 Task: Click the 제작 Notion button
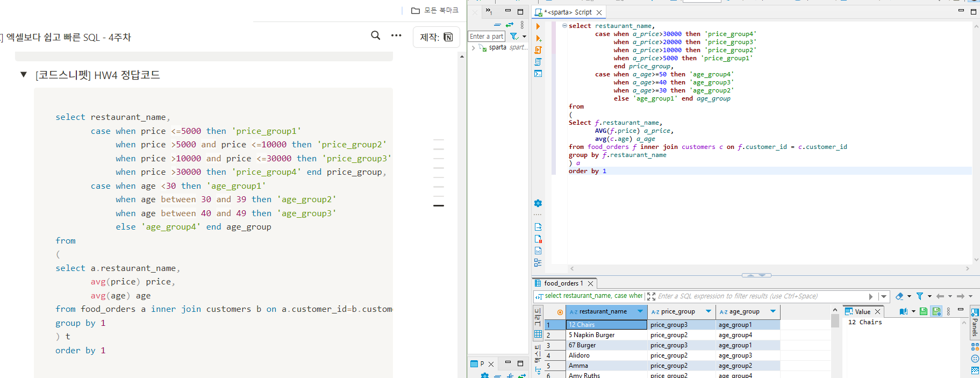coord(437,37)
